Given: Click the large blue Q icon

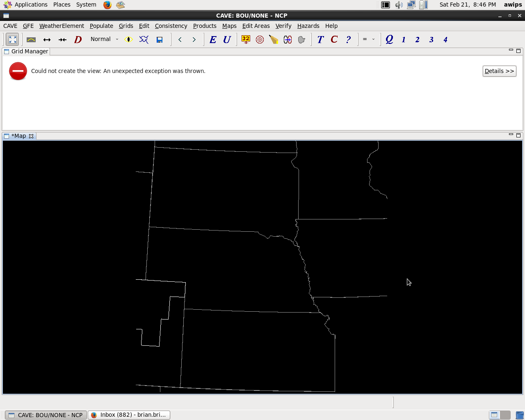Looking at the screenshot, I should (x=389, y=39).
